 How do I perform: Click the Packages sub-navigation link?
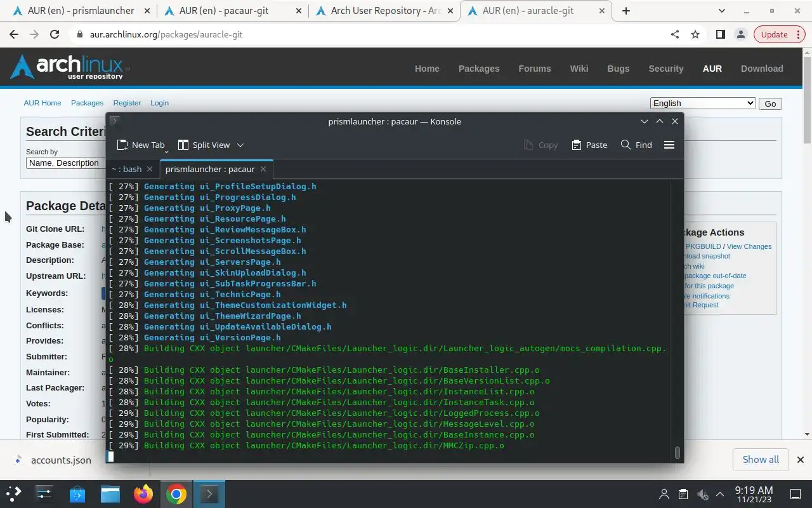click(87, 103)
